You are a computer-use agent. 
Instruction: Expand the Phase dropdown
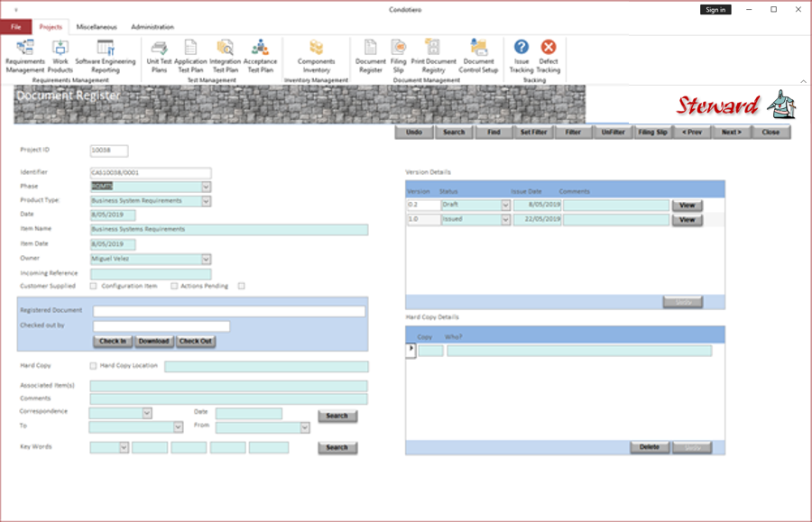point(206,187)
